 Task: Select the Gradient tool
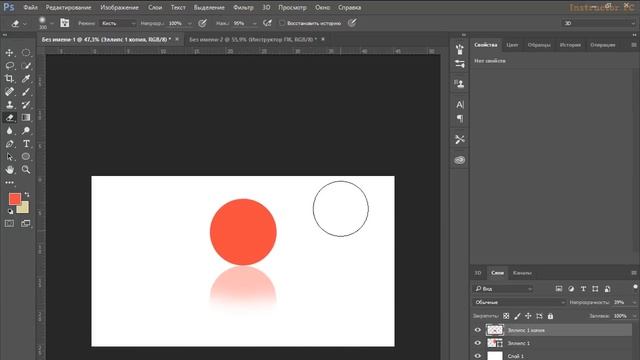(x=26, y=118)
